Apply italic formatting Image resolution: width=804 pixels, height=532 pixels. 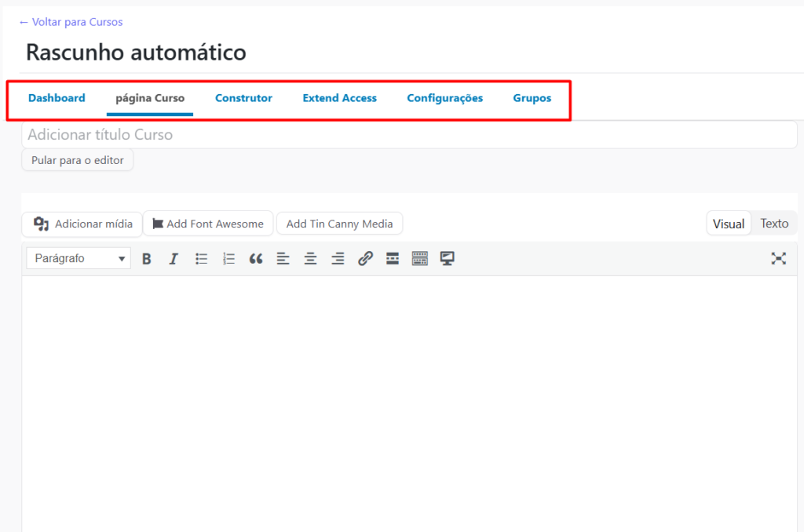[174, 259]
